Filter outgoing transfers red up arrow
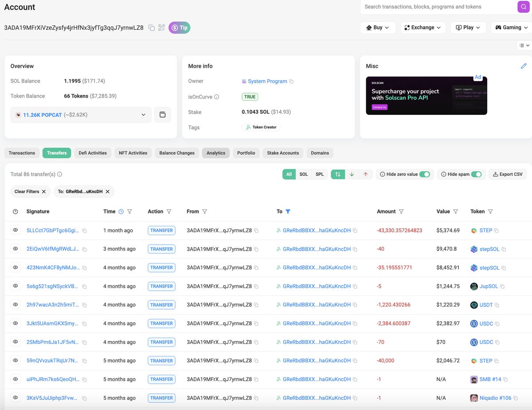The height and width of the screenshot is (410, 532). [365, 174]
